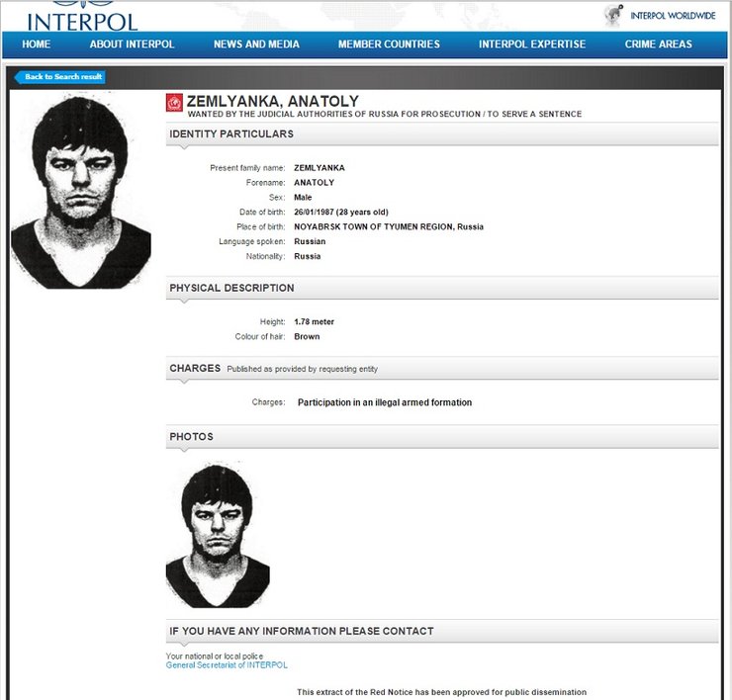Viewport: 732px width, 700px height.
Task: Click the IF YOU HAVE ANY INFORMATION header
Action: 301,631
